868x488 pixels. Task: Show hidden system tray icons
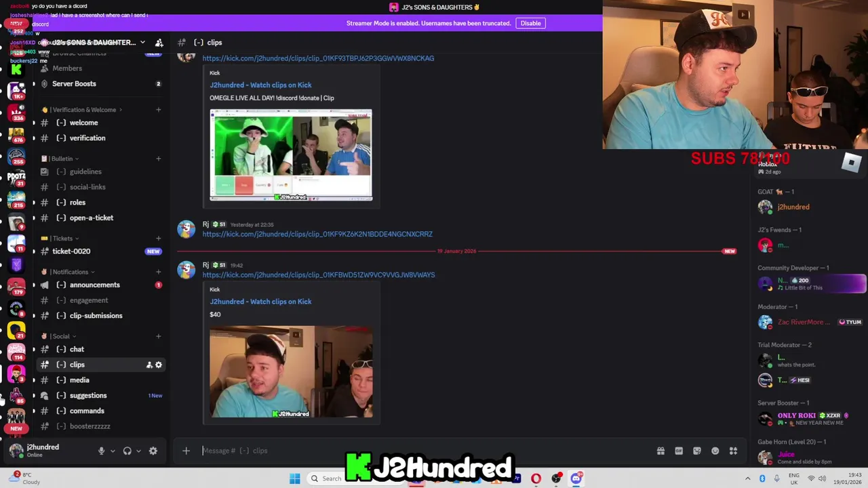tap(748, 479)
